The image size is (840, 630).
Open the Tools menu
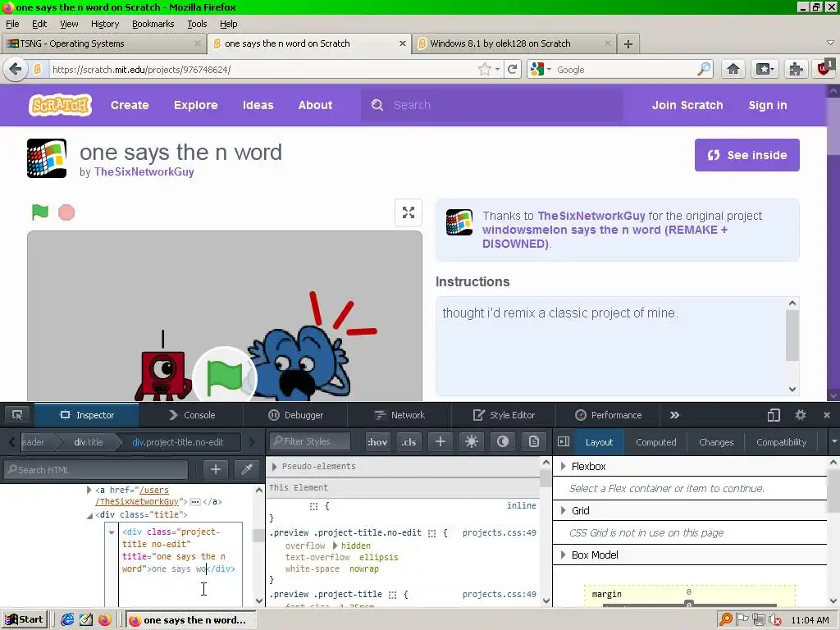click(197, 24)
